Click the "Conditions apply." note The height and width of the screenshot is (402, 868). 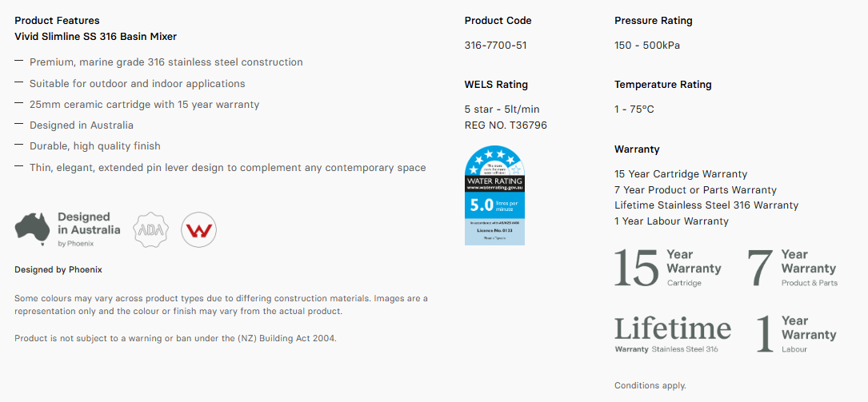(x=650, y=386)
